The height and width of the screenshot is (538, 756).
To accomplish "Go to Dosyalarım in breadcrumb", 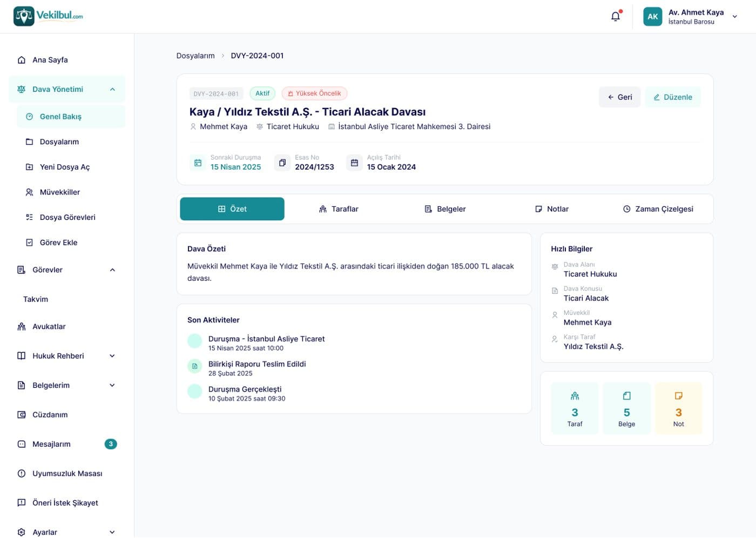I will tap(195, 56).
